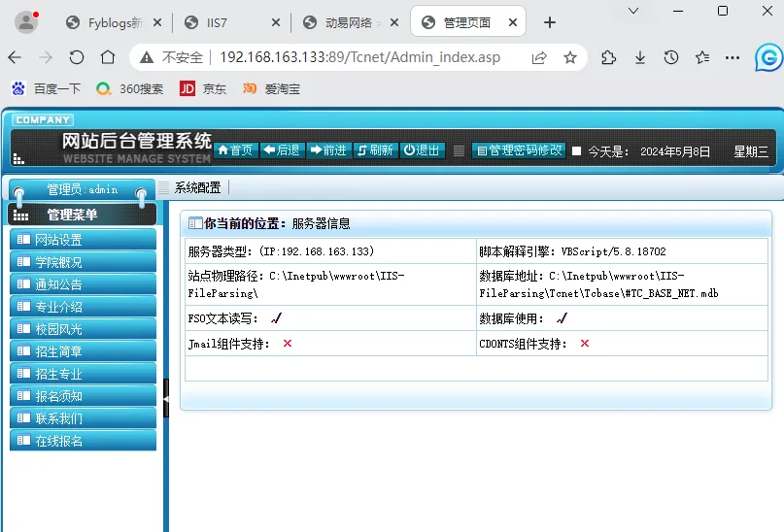The image size is (784, 532).
Task: Open 网站设置 menu item
Action: 83,239
